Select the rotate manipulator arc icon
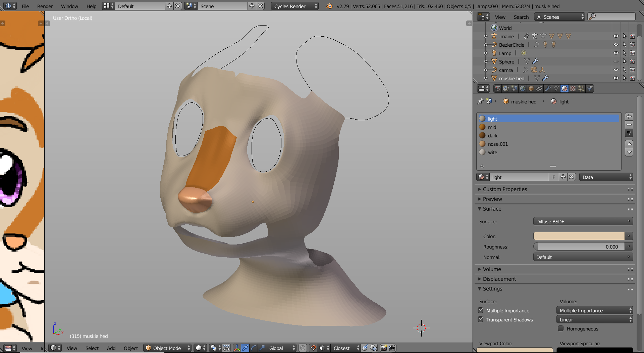The image size is (644, 353). click(254, 348)
